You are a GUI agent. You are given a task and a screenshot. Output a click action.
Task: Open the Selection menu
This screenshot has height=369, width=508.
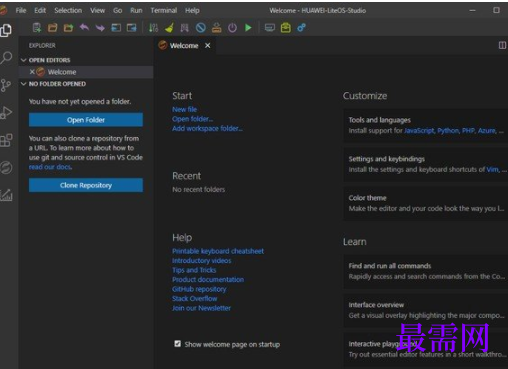(x=68, y=10)
